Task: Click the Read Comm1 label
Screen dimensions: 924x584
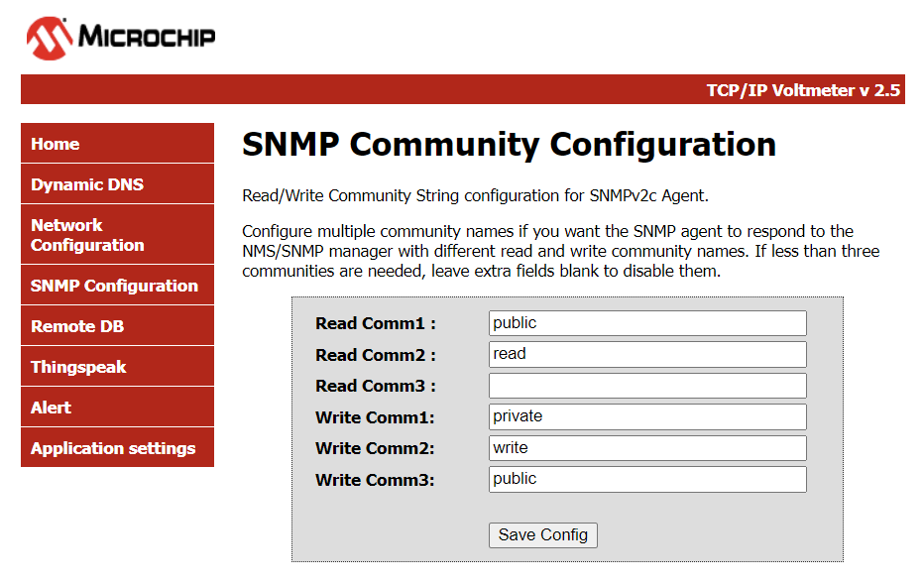Action: click(x=375, y=323)
